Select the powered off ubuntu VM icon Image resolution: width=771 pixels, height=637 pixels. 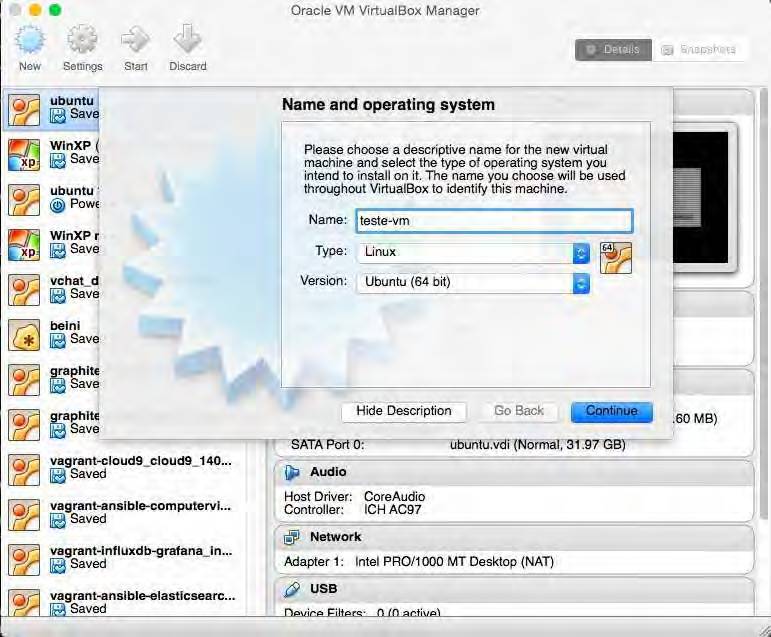click(x=24, y=200)
